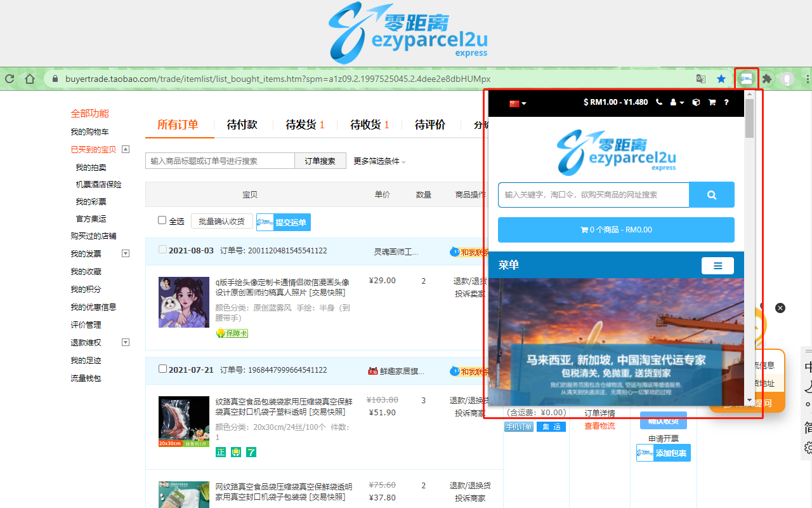
Task: Click the 批量确认收货 button
Action: [x=222, y=221]
